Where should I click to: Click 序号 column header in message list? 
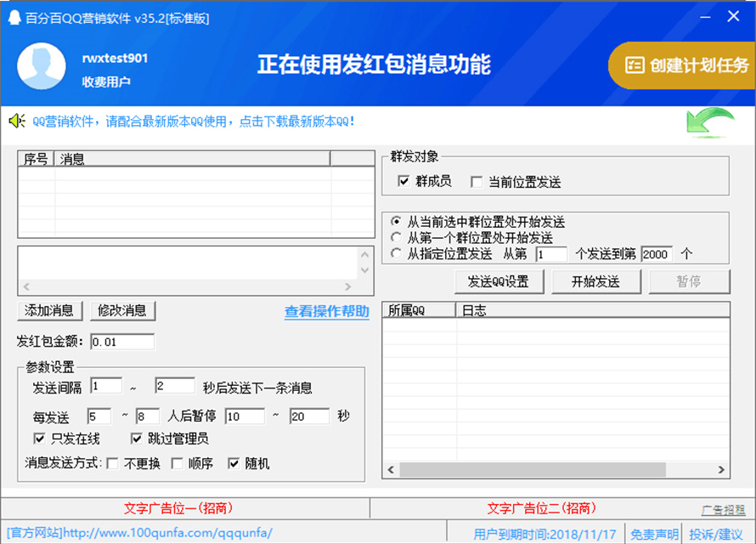37,159
